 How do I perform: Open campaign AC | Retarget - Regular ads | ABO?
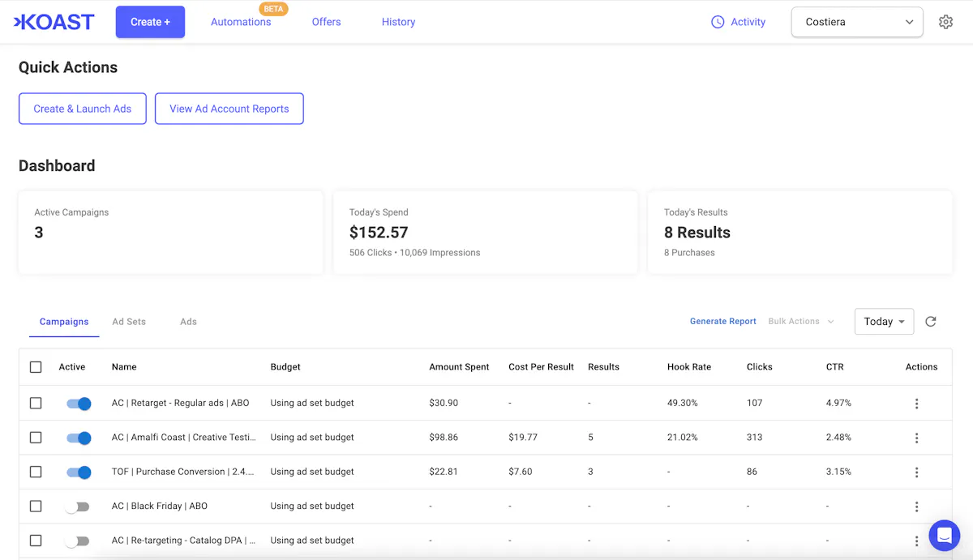tap(181, 403)
